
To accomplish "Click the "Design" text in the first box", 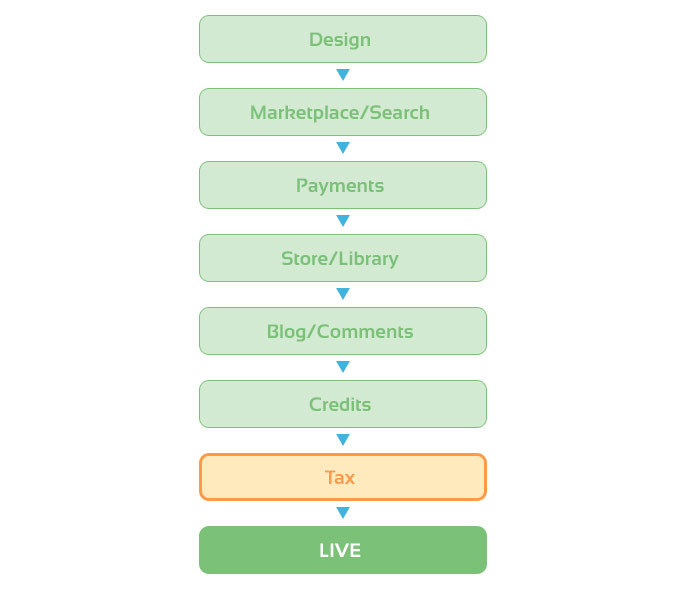I will [x=340, y=40].
